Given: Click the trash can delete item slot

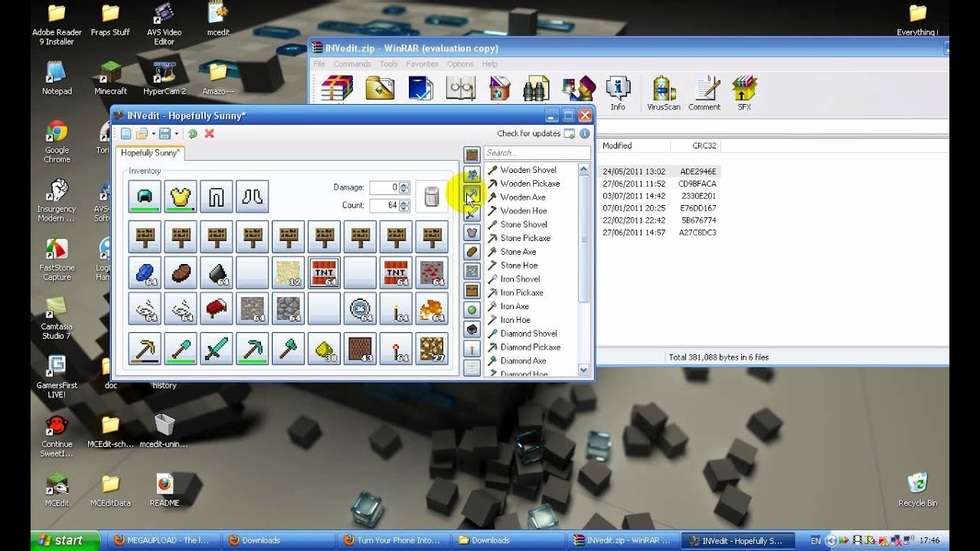Looking at the screenshot, I should [431, 197].
